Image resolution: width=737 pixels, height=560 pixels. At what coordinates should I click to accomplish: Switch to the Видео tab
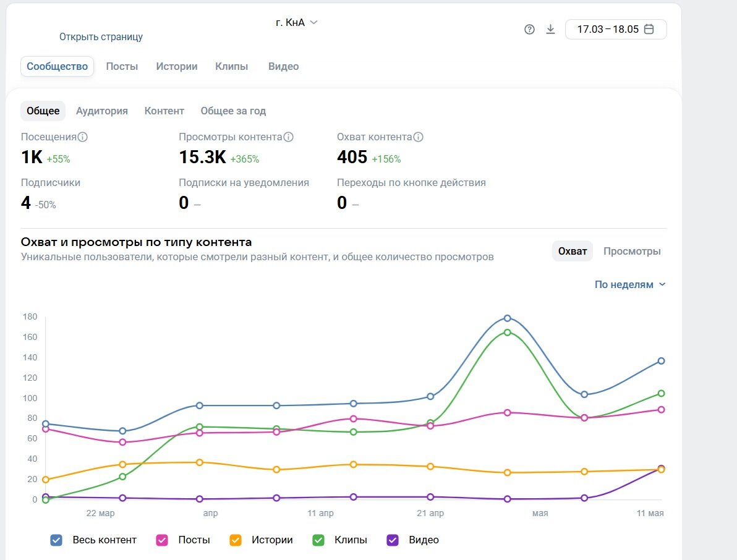(283, 66)
